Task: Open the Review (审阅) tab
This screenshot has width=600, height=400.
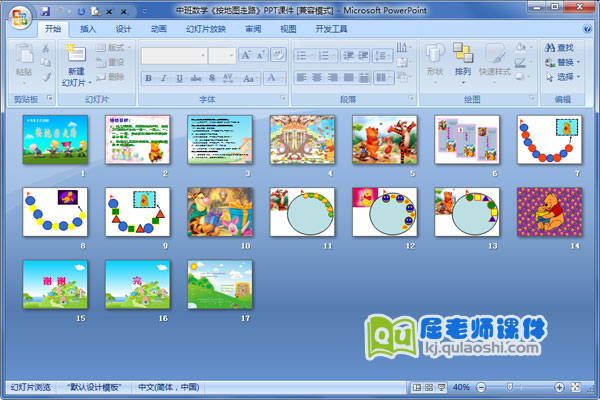Action: point(253,29)
